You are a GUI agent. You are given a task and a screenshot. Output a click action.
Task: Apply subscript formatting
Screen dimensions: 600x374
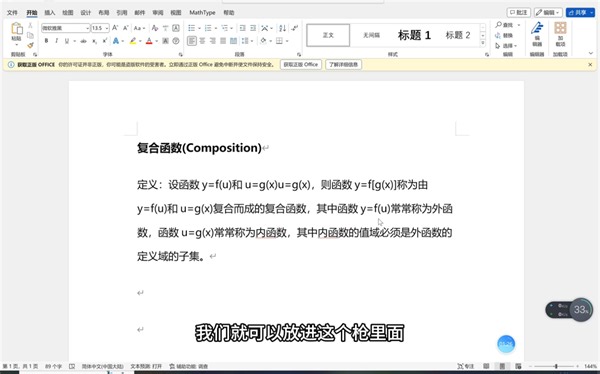(95, 41)
